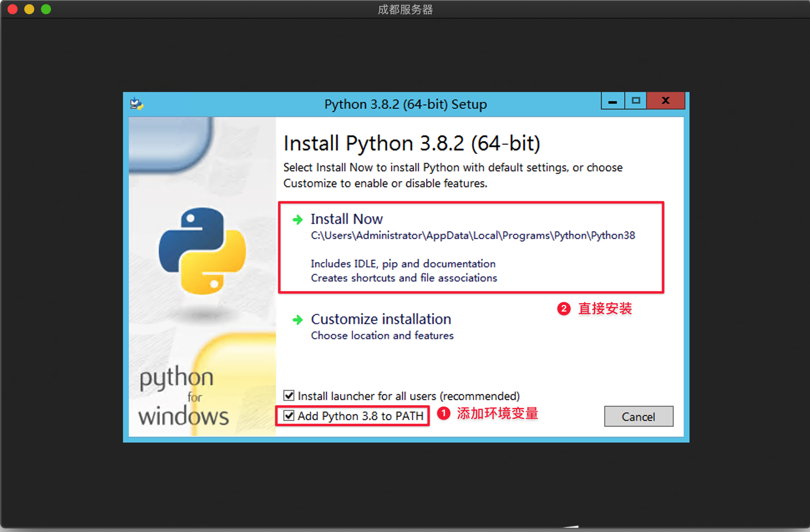This screenshot has height=532, width=810.
Task: Click the green arrow beside Customize installation
Action: click(298, 320)
